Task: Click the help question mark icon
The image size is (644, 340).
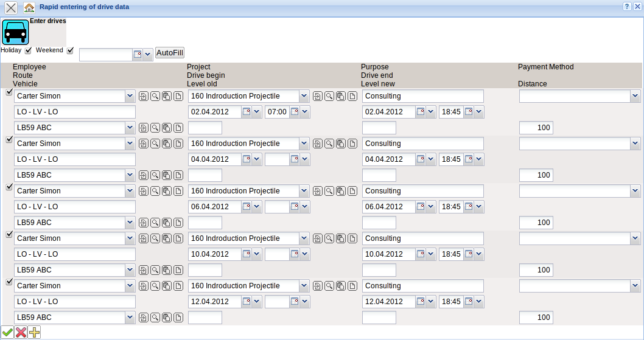Action: tap(627, 6)
